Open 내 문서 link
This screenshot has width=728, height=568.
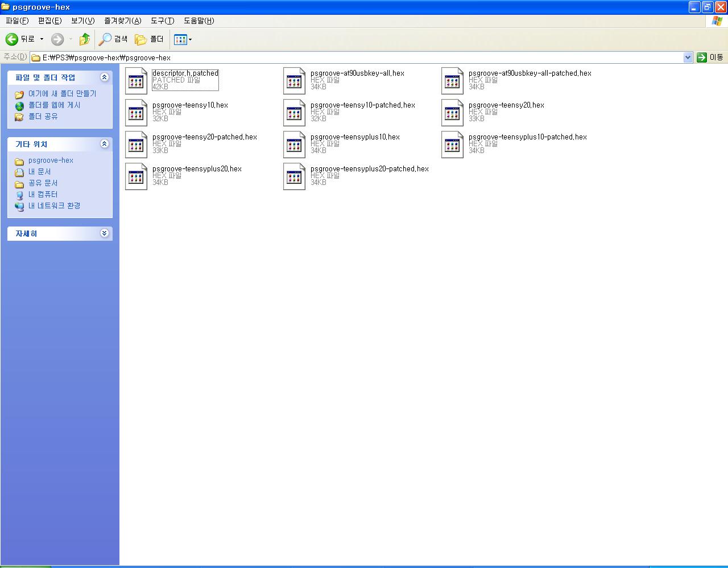(40, 172)
